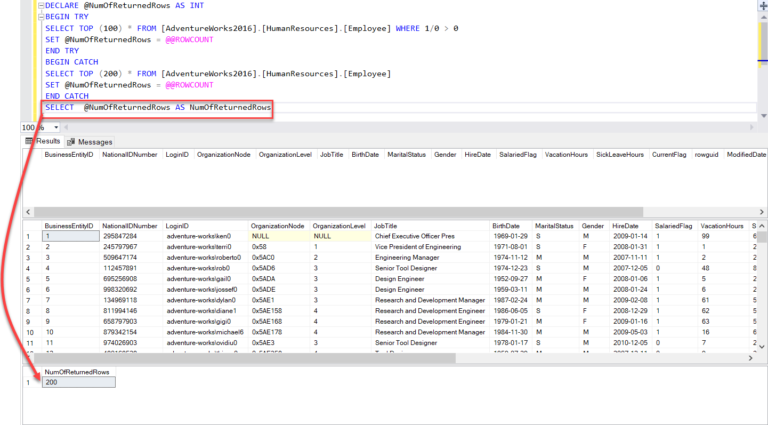Viewport: 768px width, 425px height.
Task: Select the adventure-works\gigi0 LoginID cell
Action: (x=206, y=322)
